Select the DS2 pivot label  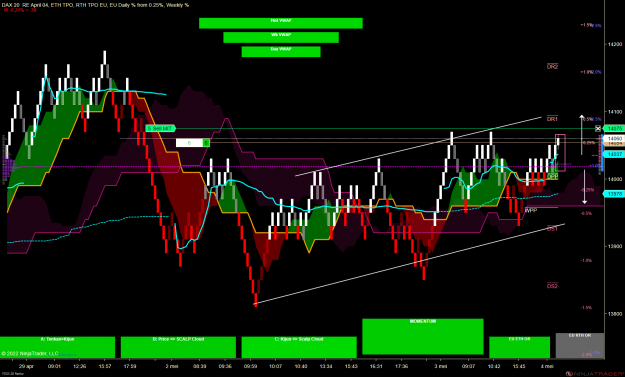552,286
